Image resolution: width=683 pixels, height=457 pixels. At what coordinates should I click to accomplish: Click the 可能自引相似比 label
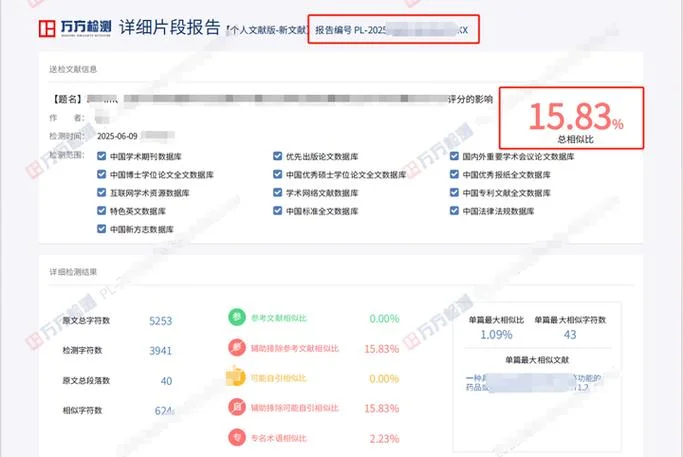point(279,378)
